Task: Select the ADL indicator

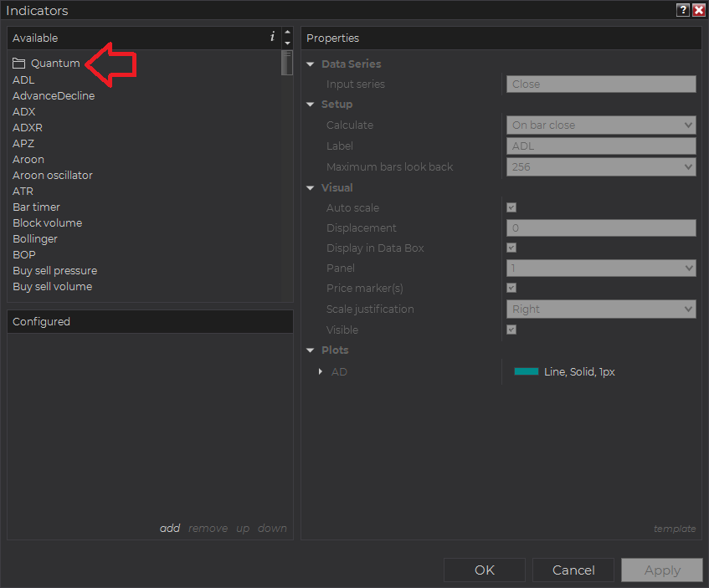Action: click(23, 80)
